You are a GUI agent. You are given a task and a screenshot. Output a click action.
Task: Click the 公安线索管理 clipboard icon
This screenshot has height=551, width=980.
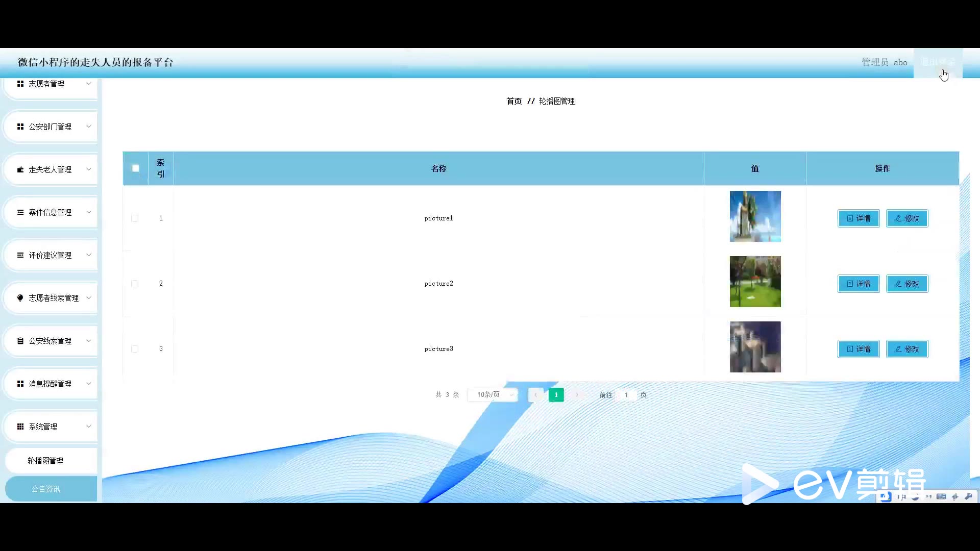20,341
